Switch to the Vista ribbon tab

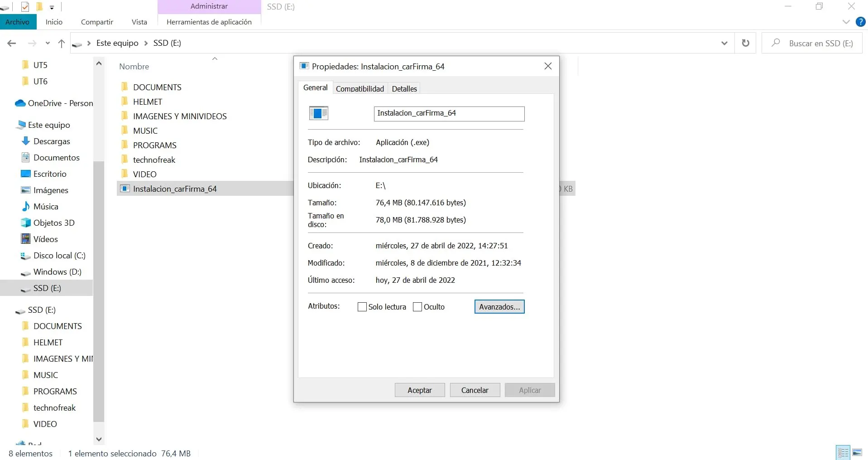click(139, 22)
